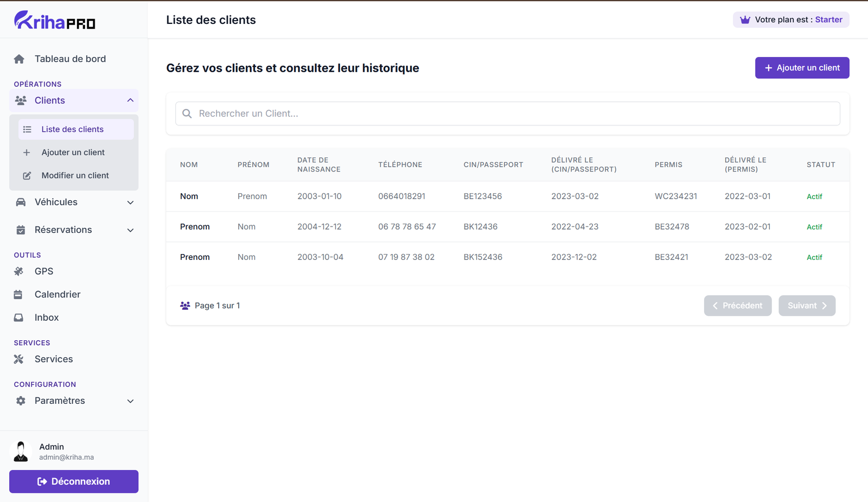
Task: Click the GPS satellite icon
Action: coord(19,271)
